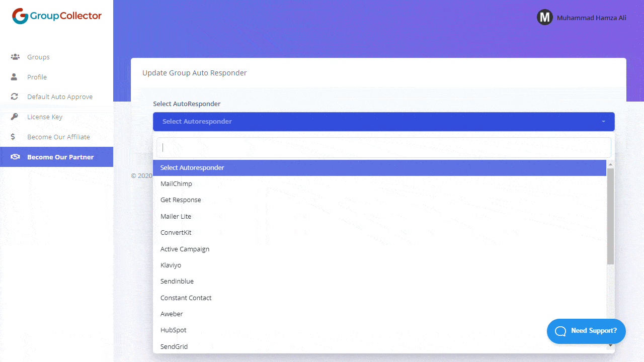Screen dimensions: 644x362
Task: Click the dropdown list scrollbar thumb
Action: coord(610,216)
